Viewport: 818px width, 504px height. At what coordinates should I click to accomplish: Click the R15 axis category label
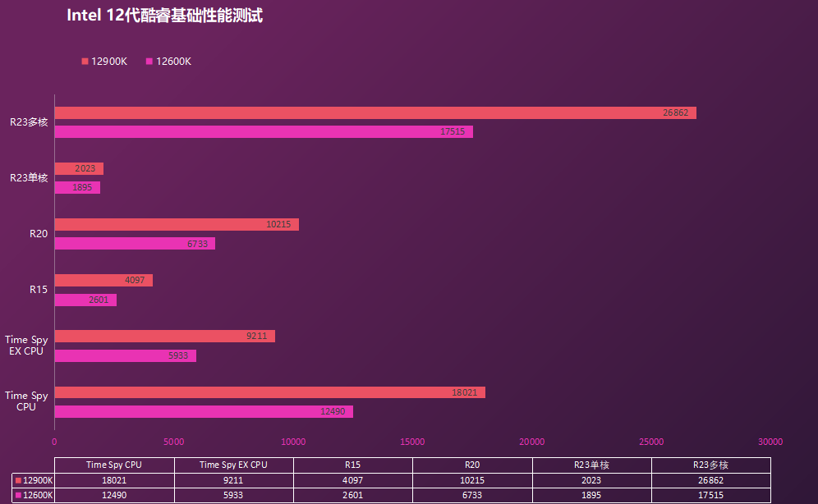coord(39,289)
